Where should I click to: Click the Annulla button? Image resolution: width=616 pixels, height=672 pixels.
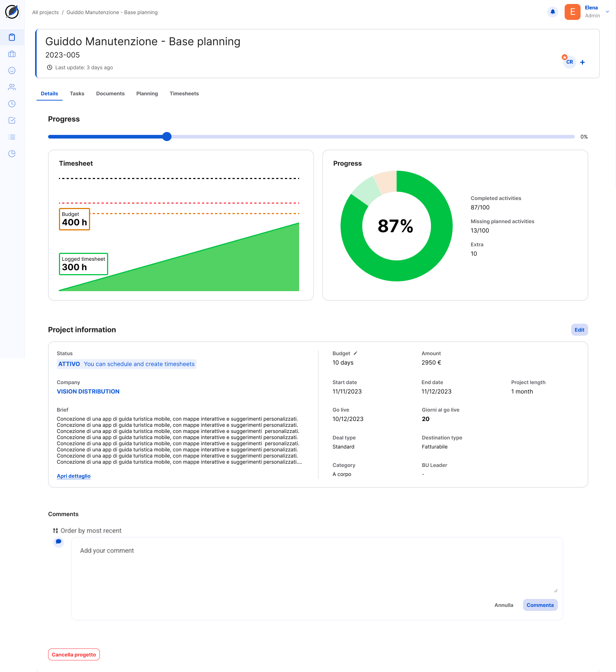[504, 605]
